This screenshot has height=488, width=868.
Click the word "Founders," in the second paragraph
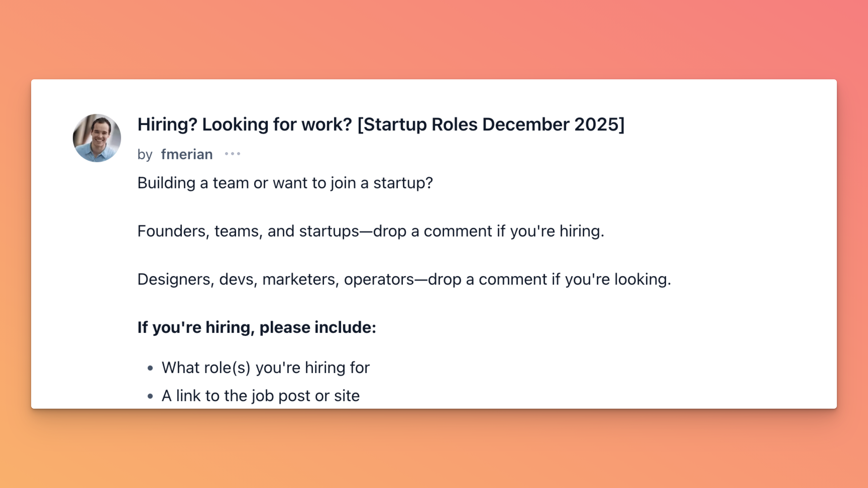(x=173, y=231)
